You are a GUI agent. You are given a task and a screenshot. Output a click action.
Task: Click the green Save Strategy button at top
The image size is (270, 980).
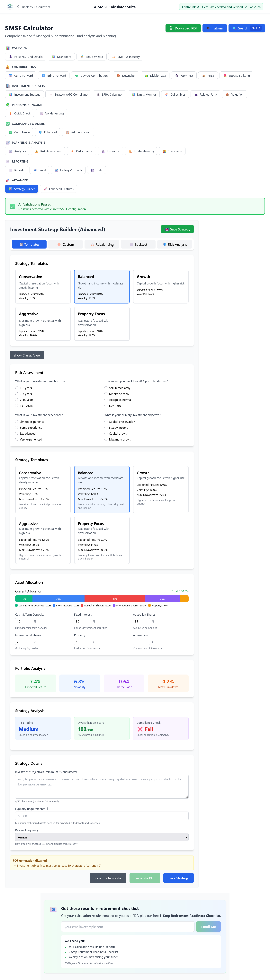click(177, 229)
